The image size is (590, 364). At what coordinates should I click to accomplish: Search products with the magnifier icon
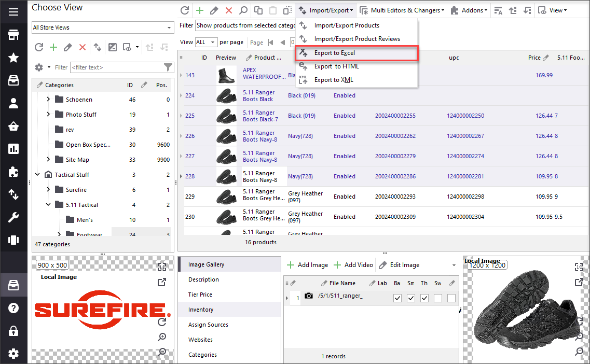coord(243,10)
